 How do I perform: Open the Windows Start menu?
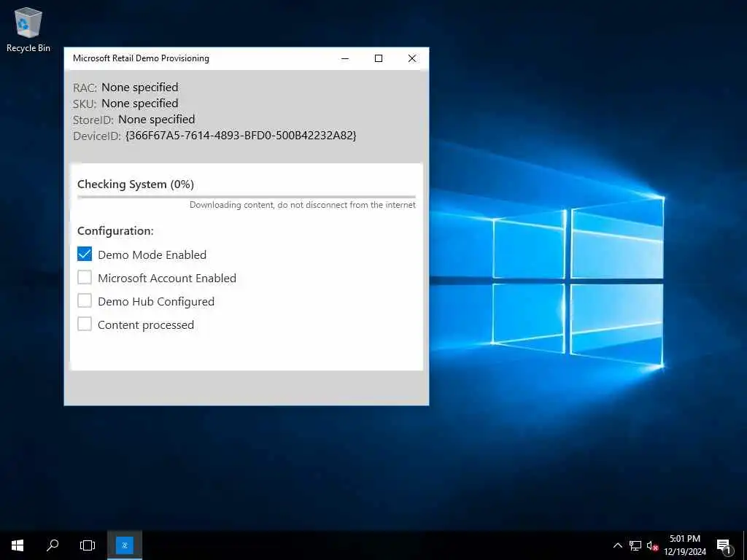(18, 545)
